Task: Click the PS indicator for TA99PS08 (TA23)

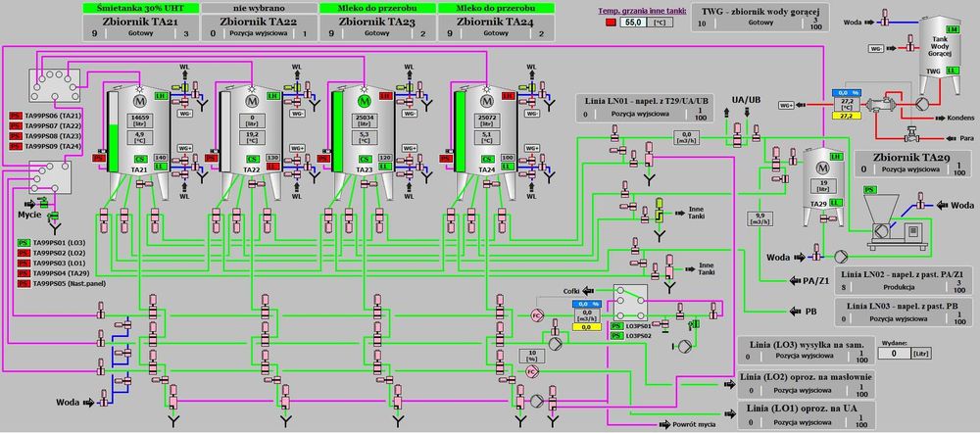Action: (17, 136)
